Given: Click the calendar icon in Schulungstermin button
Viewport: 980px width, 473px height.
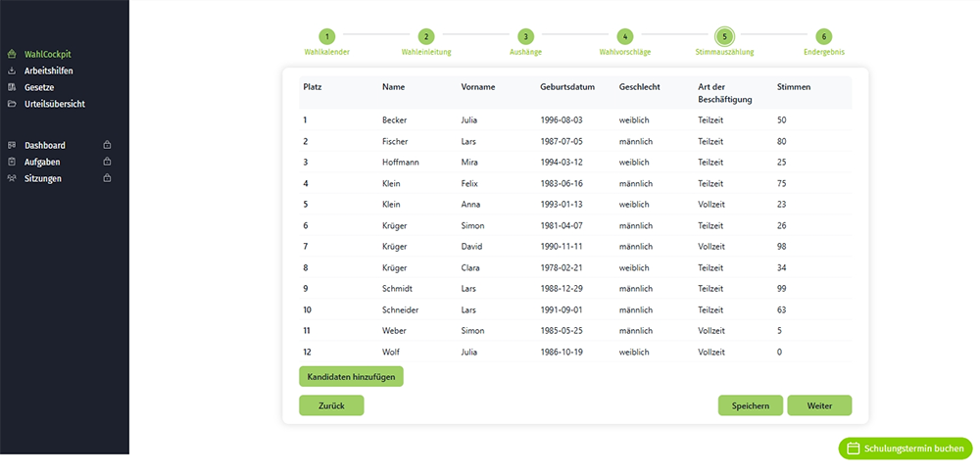Looking at the screenshot, I should point(853,449).
